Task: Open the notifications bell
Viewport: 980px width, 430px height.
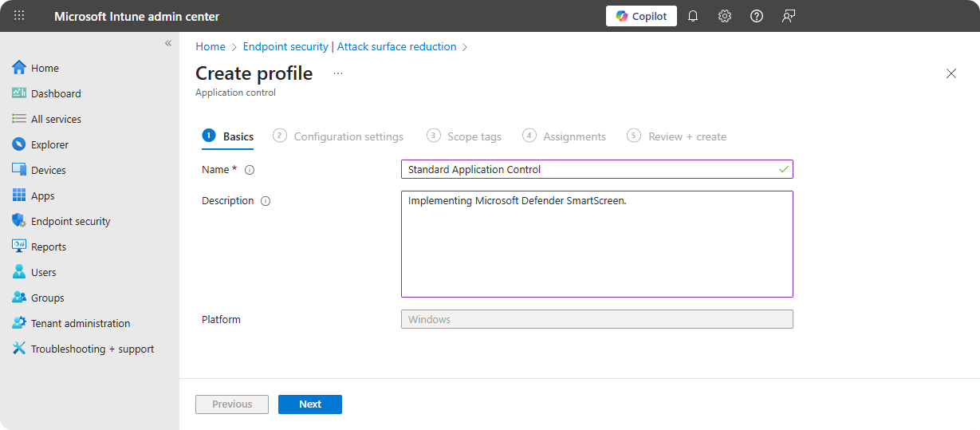Action: (693, 16)
